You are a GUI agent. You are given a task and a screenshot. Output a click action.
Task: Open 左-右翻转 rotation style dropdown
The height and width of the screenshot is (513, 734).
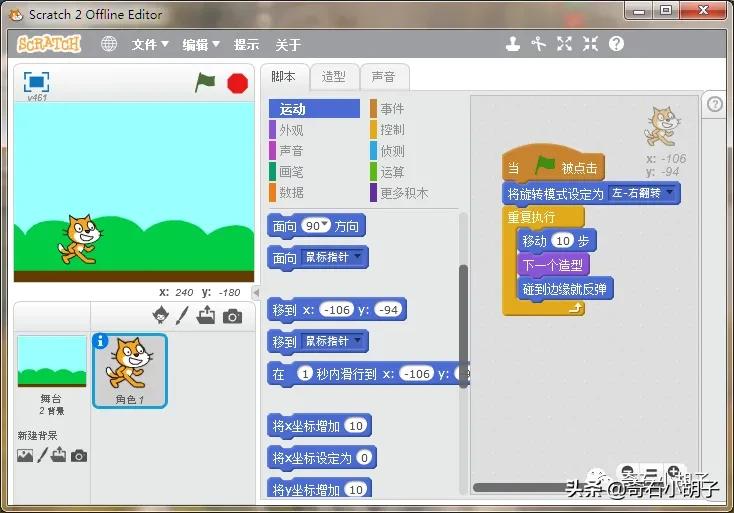670,192
